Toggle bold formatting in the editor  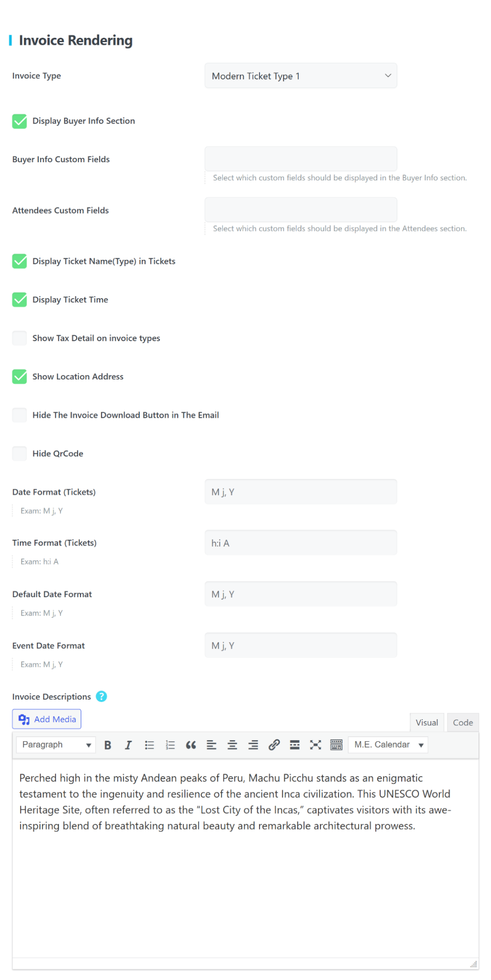click(108, 745)
